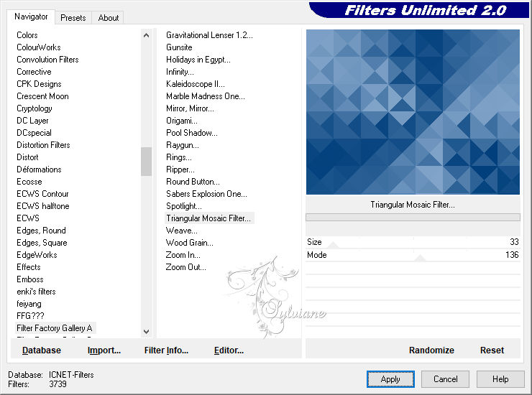Image resolution: width=532 pixels, height=395 pixels.
Task: Choose the Gunsite filter
Action: point(179,47)
